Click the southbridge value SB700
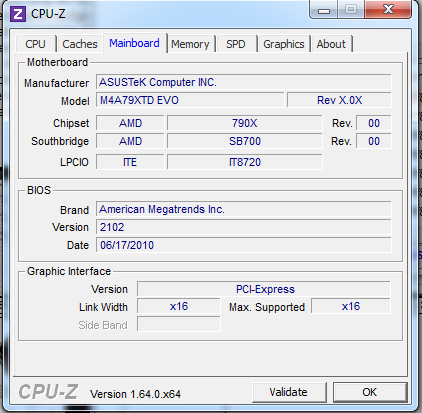Image resolution: width=422 pixels, height=413 pixels. point(245,141)
